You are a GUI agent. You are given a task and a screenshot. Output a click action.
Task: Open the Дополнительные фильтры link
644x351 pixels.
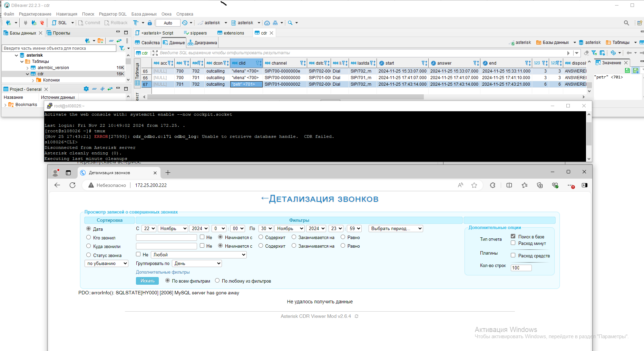click(x=163, y=272)
